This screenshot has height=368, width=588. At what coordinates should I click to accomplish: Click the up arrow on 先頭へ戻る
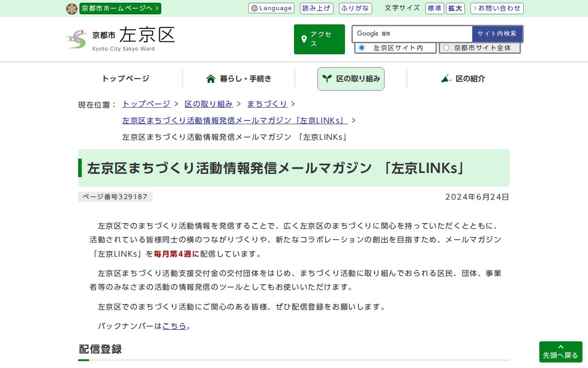point(561,347)
